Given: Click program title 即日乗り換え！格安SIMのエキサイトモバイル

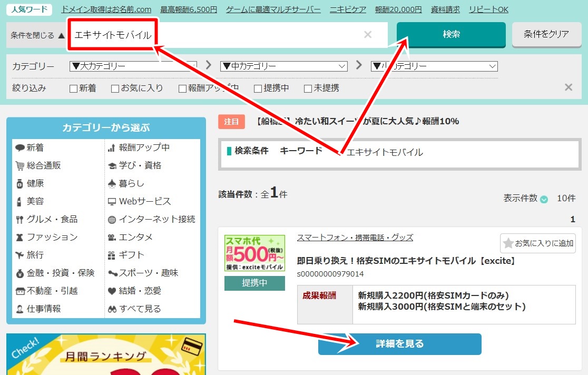Looking at the screenshot, I should [406, 261].
